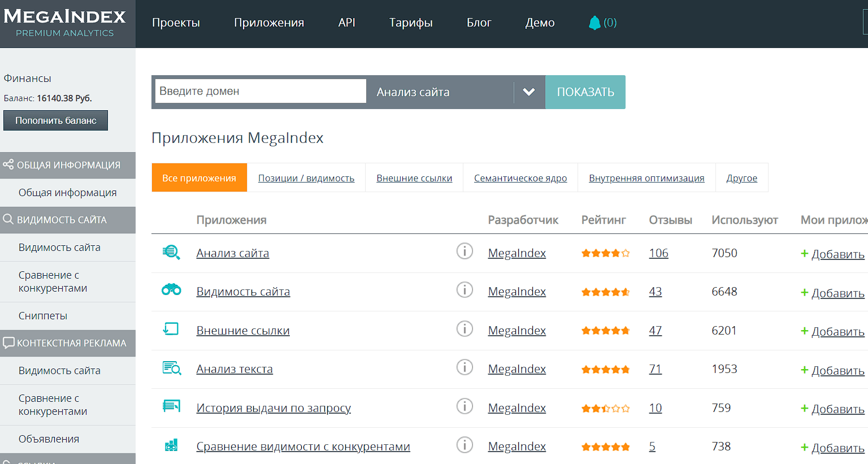Open MegaIndex developer link in Анализ сайта row
Viewport: 868px width, 464px height.
pyautogui.click(x=517, y=253)
